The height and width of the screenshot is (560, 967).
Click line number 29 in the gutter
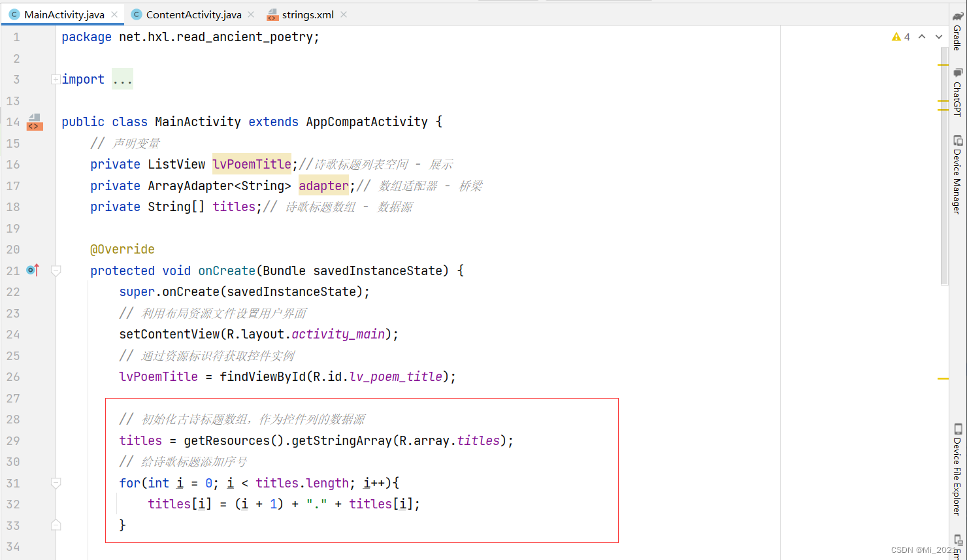pos(13,440)
